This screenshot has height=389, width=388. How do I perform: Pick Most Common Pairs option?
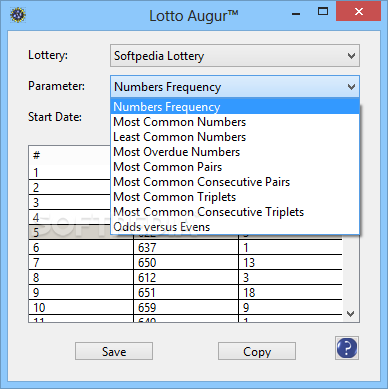pyautogui.click(x=235, y=167)
